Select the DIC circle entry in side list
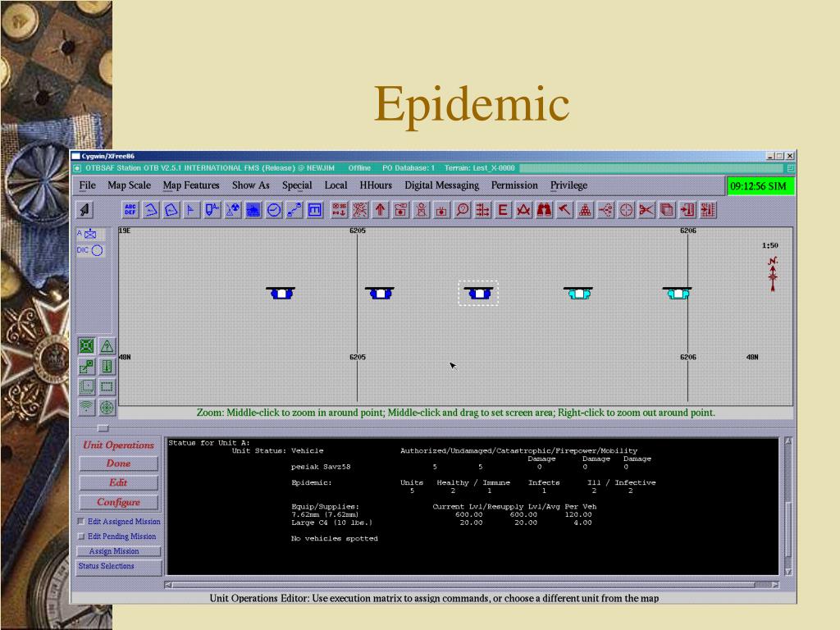Image resolution: width=840 pixels, height=630 pixels. (89, 250)
